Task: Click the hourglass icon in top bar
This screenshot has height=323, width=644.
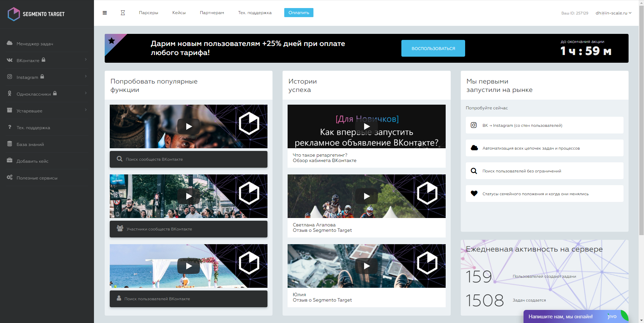Action: coord(123,13)
